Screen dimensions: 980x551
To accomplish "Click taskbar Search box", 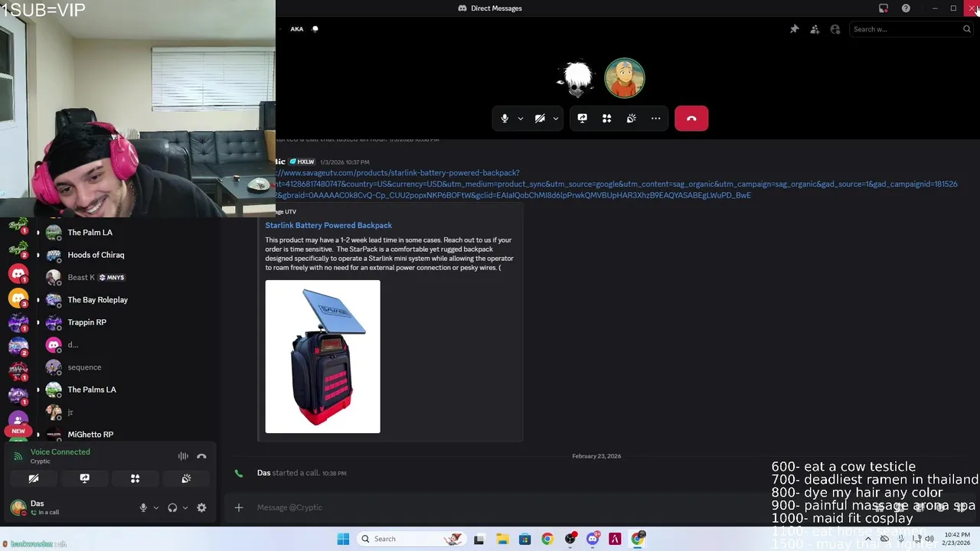I will coord(412,539).
